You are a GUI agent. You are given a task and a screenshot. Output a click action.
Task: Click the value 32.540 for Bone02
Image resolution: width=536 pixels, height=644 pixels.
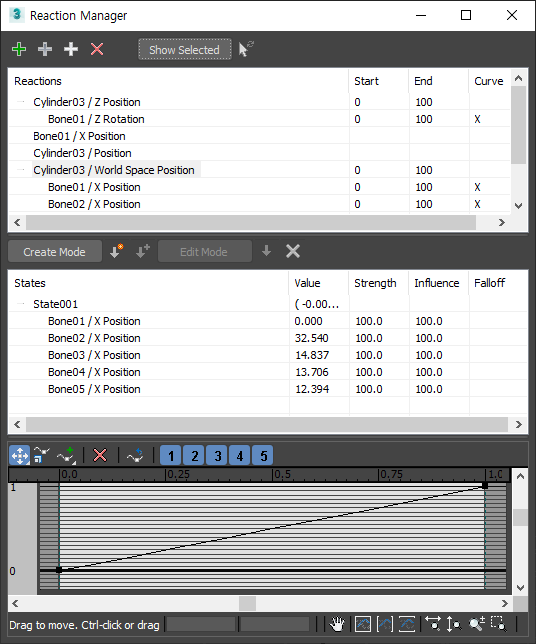[x=311, y=338]
